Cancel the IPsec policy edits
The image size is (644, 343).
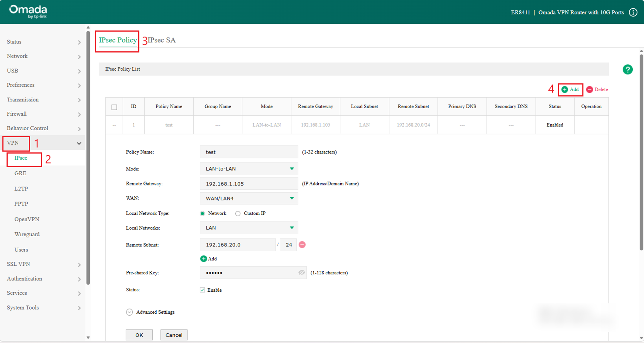coord(173,335)
